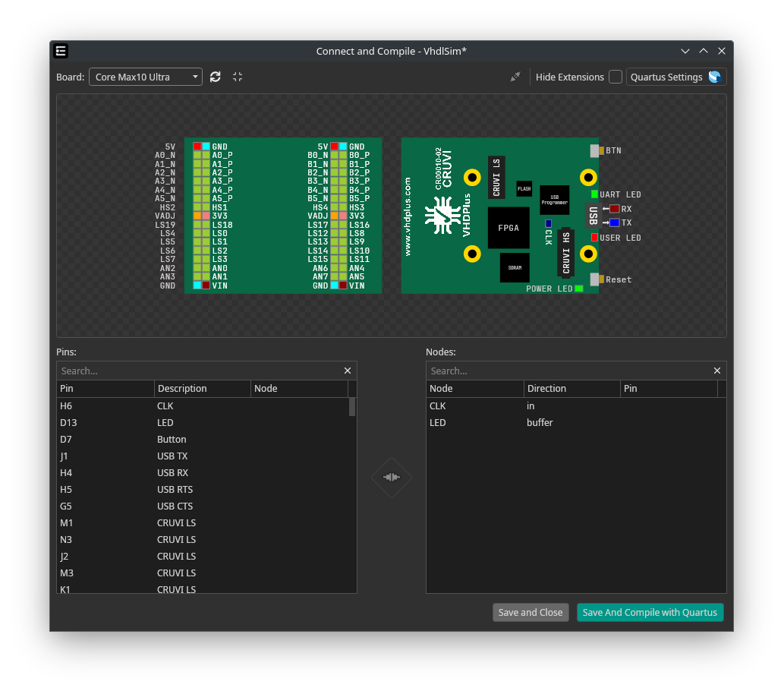Clear the Pins search using its X icon
Screen dimensions: 784x691
[x=347, y=371]
